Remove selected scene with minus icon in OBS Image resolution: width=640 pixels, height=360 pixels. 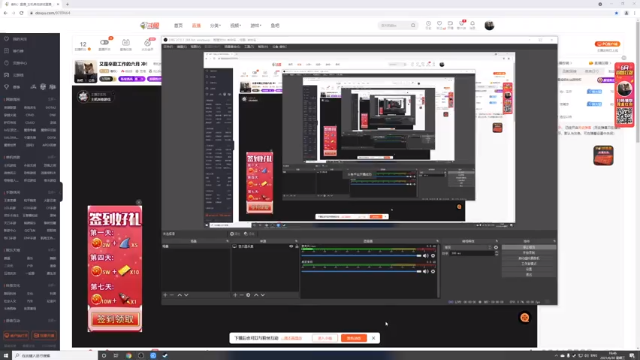click(172, 295)
